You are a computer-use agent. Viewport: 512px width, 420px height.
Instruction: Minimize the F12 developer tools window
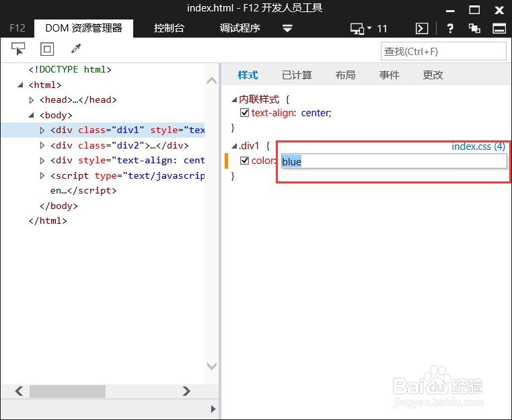450,11
